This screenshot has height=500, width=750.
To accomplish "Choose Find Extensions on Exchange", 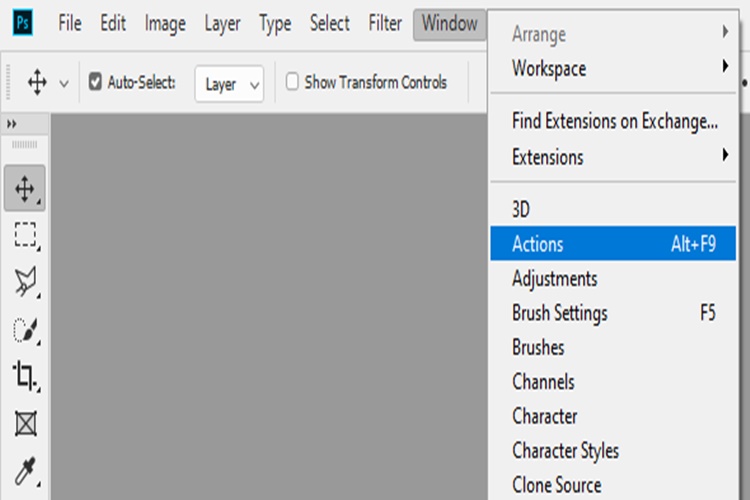I will tap(613, 121).
